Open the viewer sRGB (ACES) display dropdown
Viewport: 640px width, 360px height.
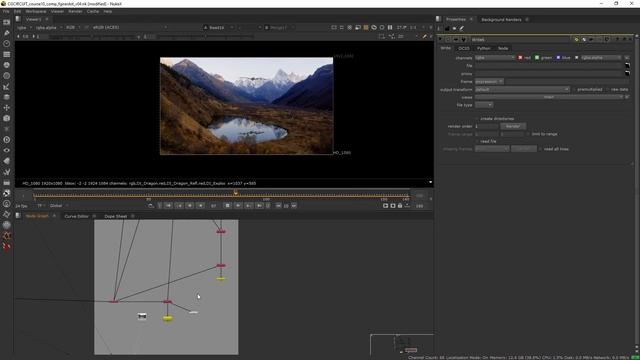point(130,27)
